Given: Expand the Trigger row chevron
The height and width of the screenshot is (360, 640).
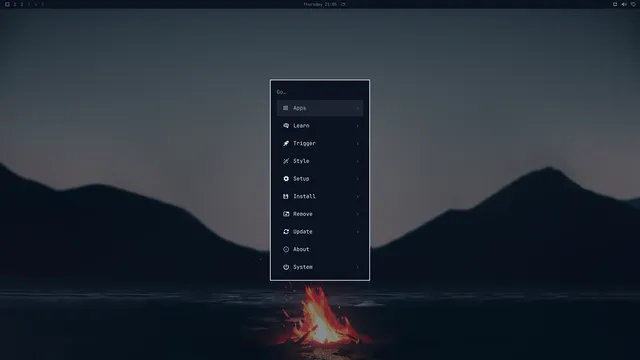Looking at the screenshot, I should (x=358, y=143).
